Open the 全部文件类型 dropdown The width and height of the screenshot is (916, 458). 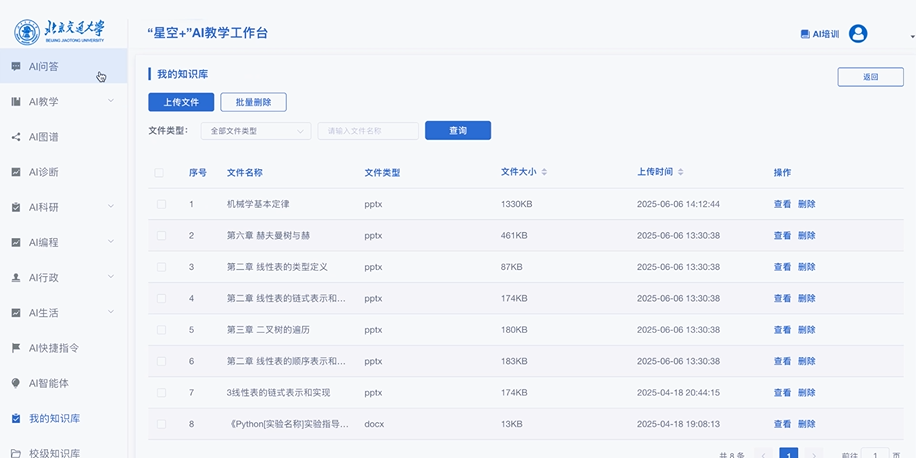(256, 131)
